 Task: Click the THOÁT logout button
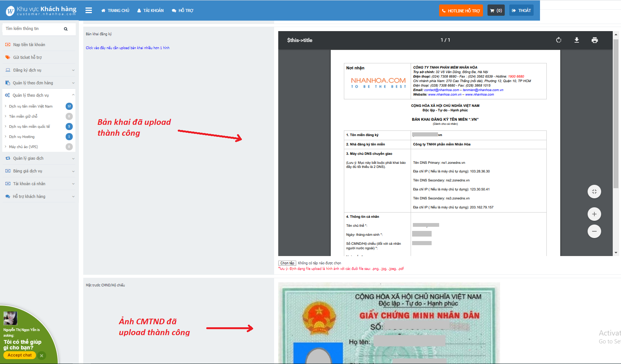521,10
